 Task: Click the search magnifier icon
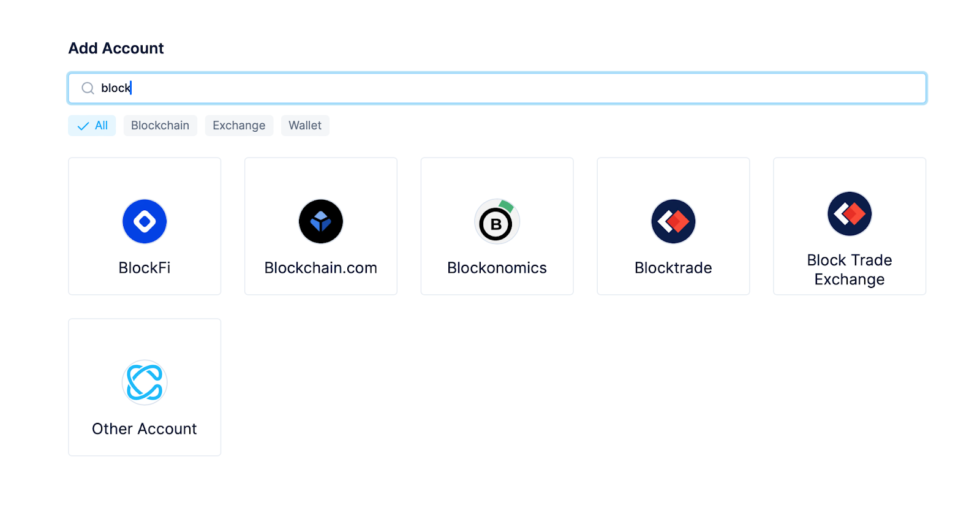click(88, 88)
